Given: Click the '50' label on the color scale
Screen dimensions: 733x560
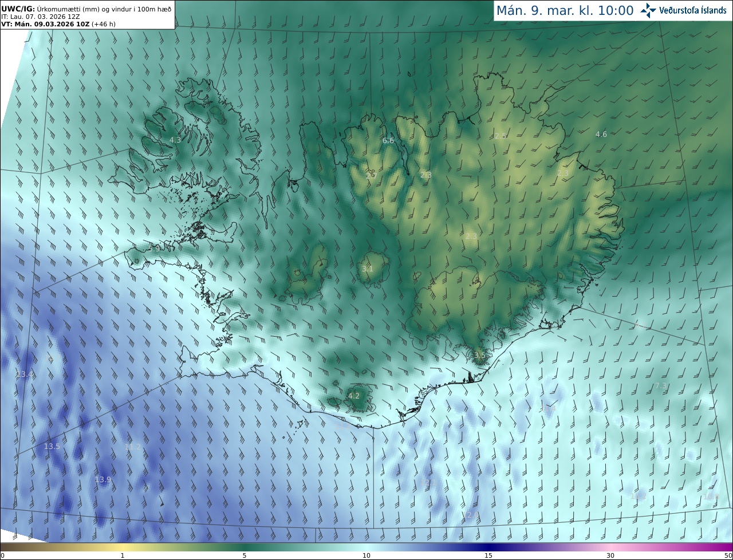Looking at the screenshot, I should [x=728, y=556].
